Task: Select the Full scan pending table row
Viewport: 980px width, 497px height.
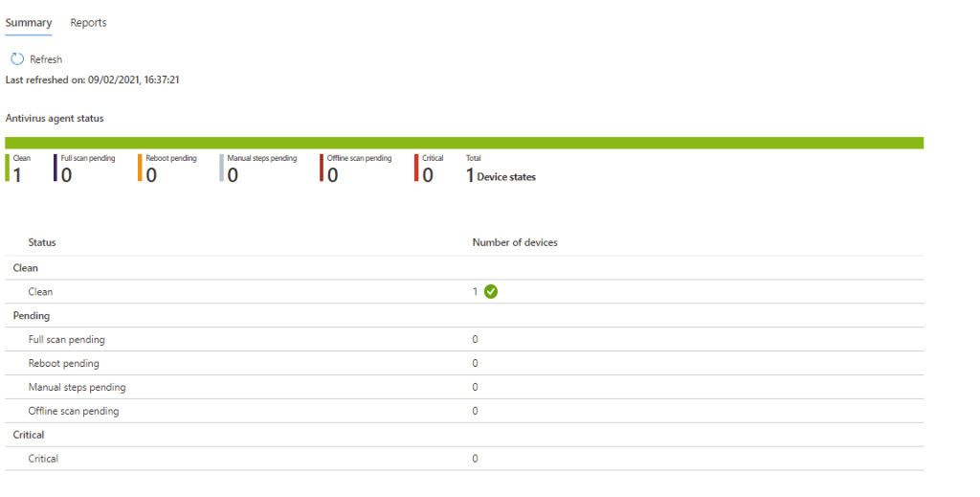Action: [x=67, y=340]
